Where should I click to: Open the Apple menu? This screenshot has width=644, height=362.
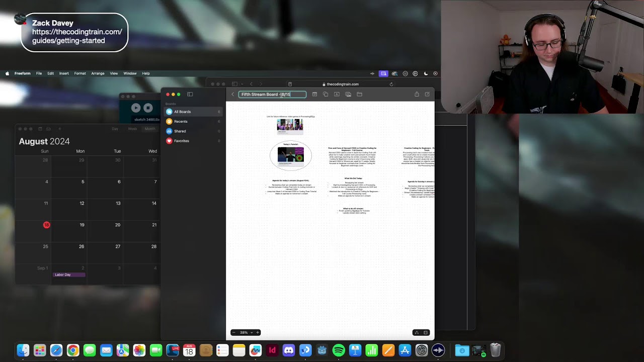[7, 73]
